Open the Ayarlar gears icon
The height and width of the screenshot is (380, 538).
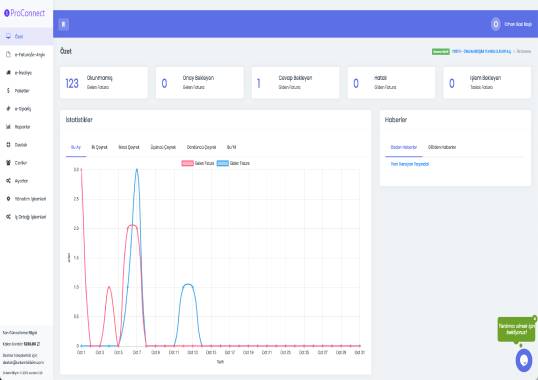coord(9,181)
